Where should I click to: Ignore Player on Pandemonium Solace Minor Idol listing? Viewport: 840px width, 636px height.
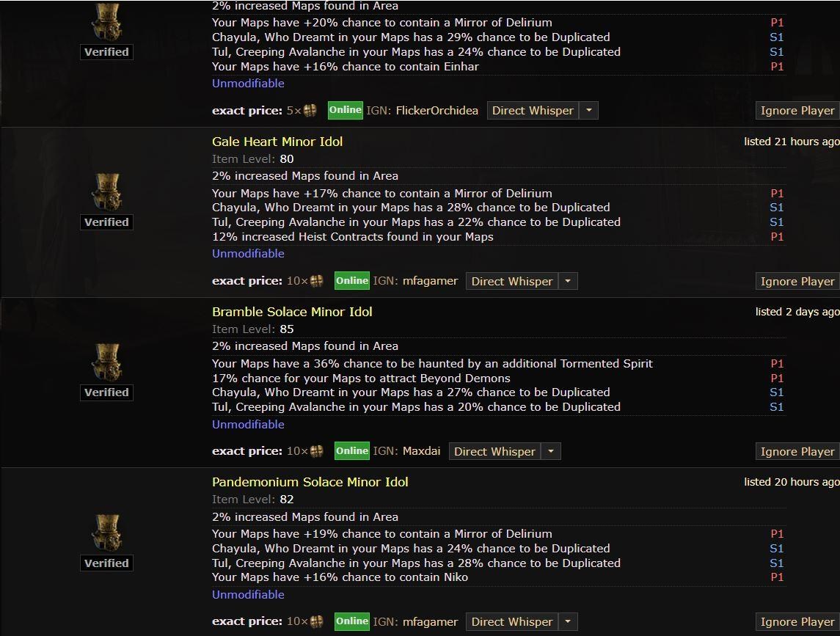pos(797,621)
